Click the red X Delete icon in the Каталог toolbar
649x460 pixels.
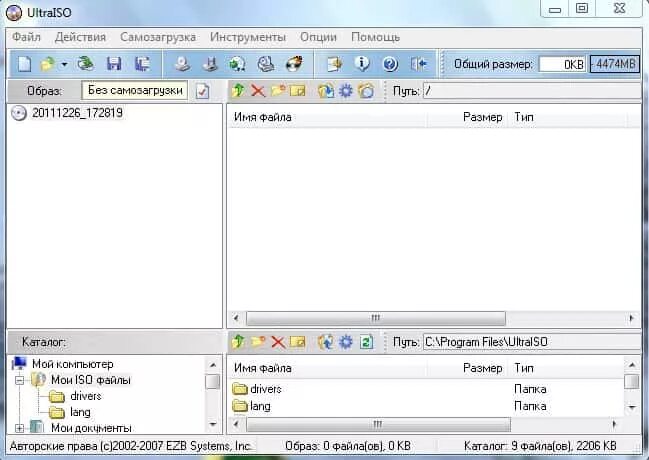tap(278, 342)
